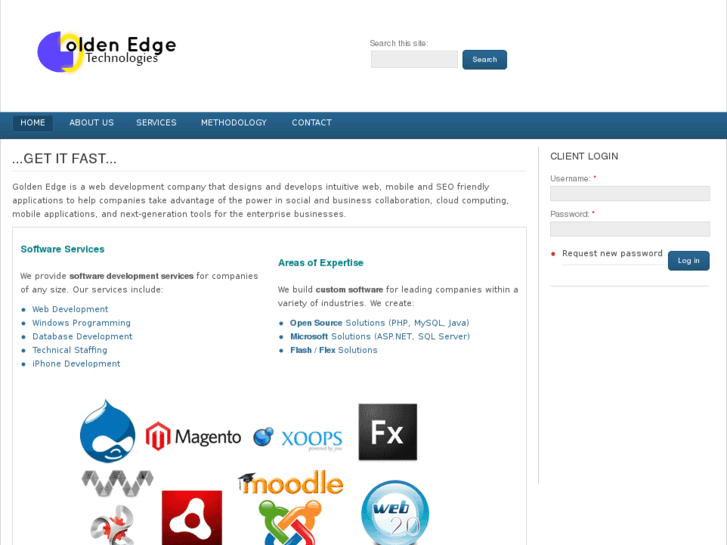Image resolution: width=727 pixels, height=545 pixels.
Task: Open the Database Development link
Action: [82, 336]
